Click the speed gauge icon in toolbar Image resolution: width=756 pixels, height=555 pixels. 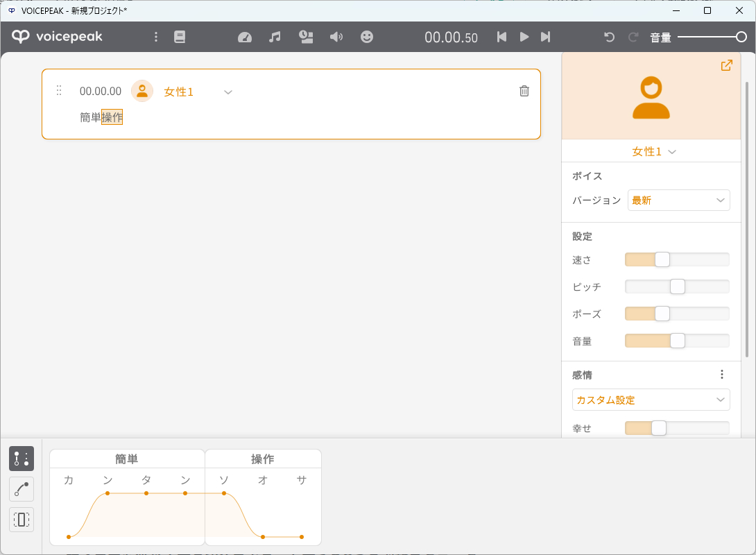[x=245, y=37]
